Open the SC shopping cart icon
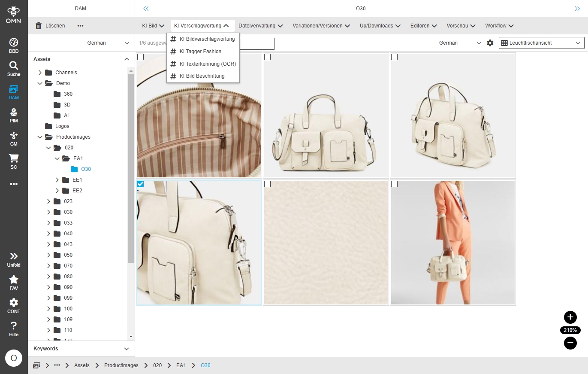The width and height of the screenshot is (588, 374). [14, 161]
